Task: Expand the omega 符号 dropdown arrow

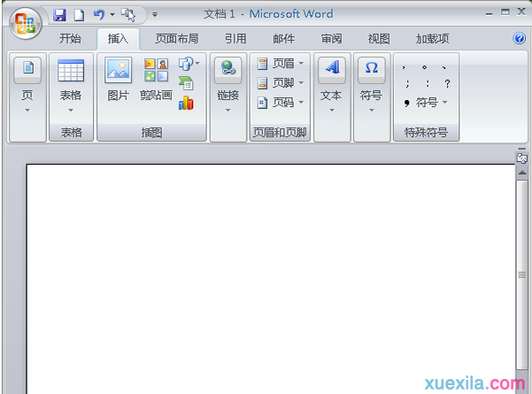Action: [372, 110]
